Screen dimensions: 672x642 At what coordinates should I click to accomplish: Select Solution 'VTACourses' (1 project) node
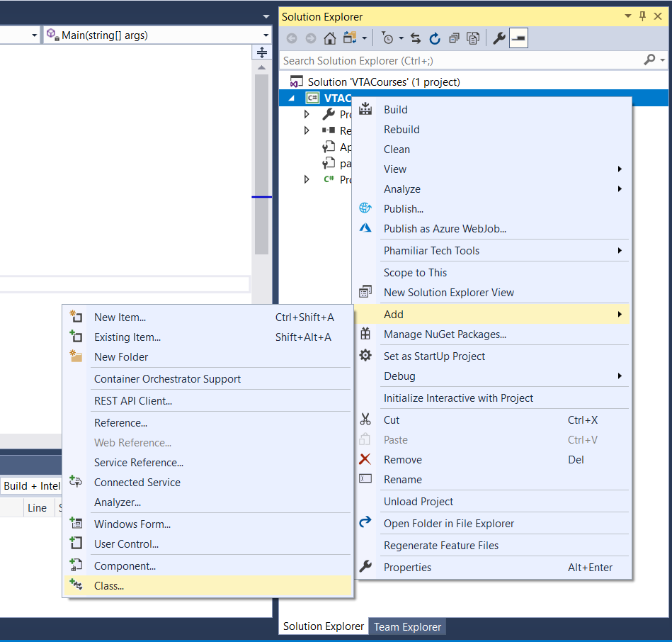[384, 82]
